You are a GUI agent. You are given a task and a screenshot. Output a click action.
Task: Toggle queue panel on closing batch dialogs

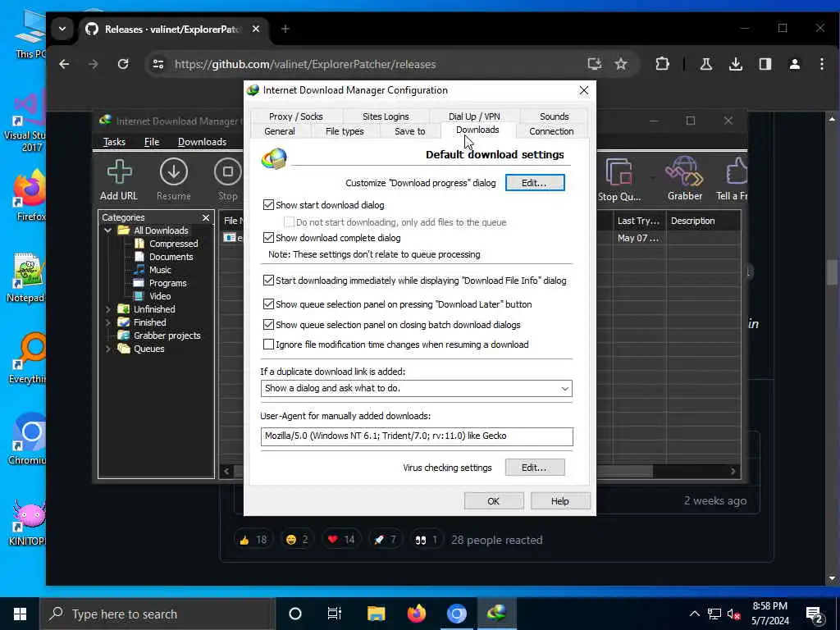268,324
